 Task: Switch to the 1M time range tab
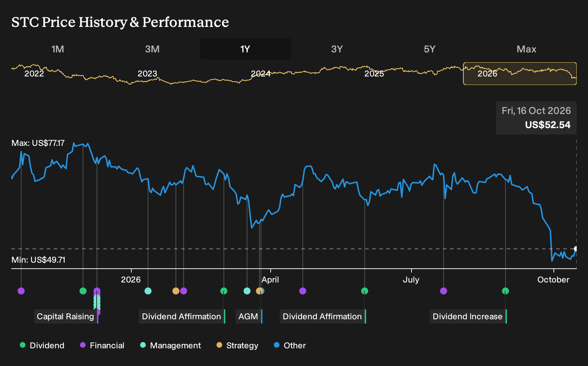58,49
